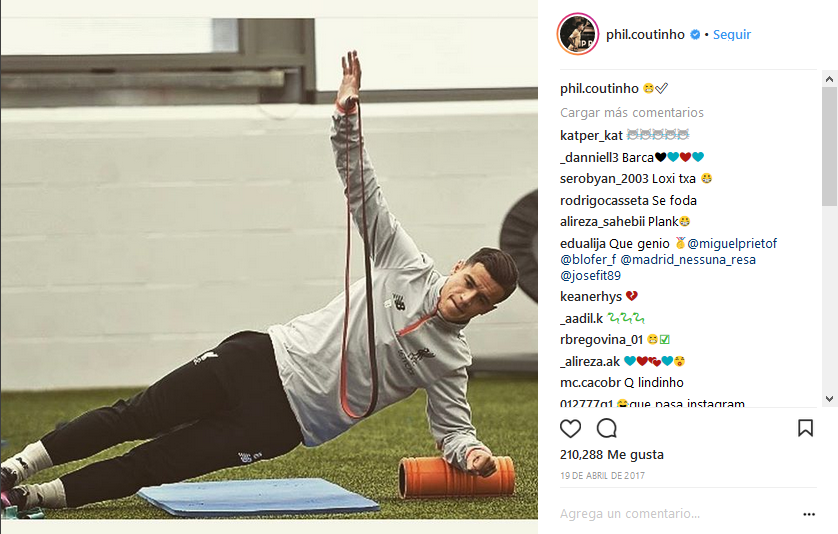838x534 pixels.
Task: Click the comments scrollbar thumb
Action: coord(829,146)
